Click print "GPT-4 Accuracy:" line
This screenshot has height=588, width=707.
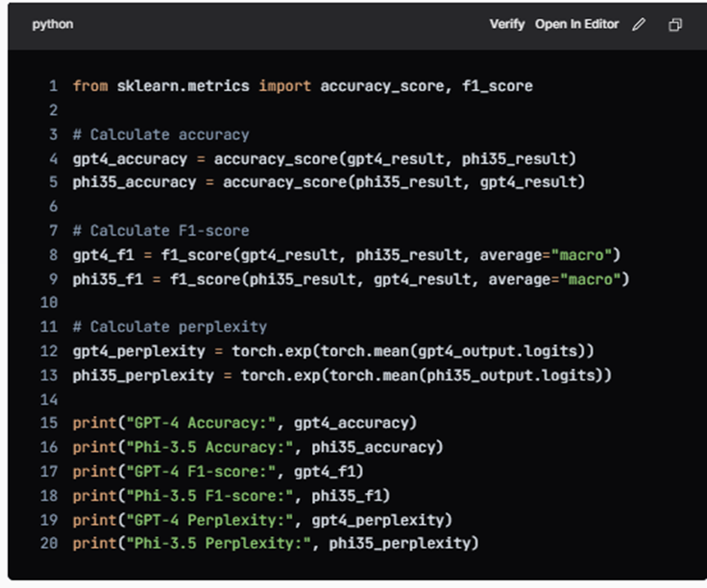click(244, 423)
